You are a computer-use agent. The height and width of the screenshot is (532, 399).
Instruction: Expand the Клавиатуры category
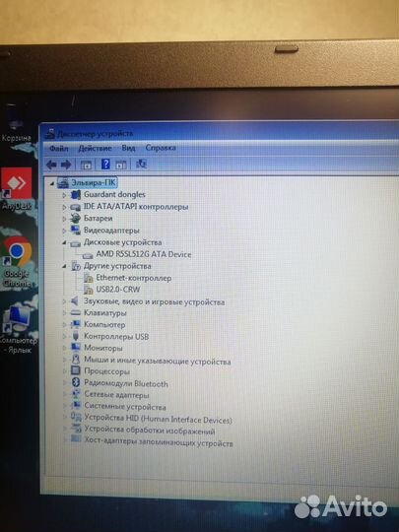64,313
